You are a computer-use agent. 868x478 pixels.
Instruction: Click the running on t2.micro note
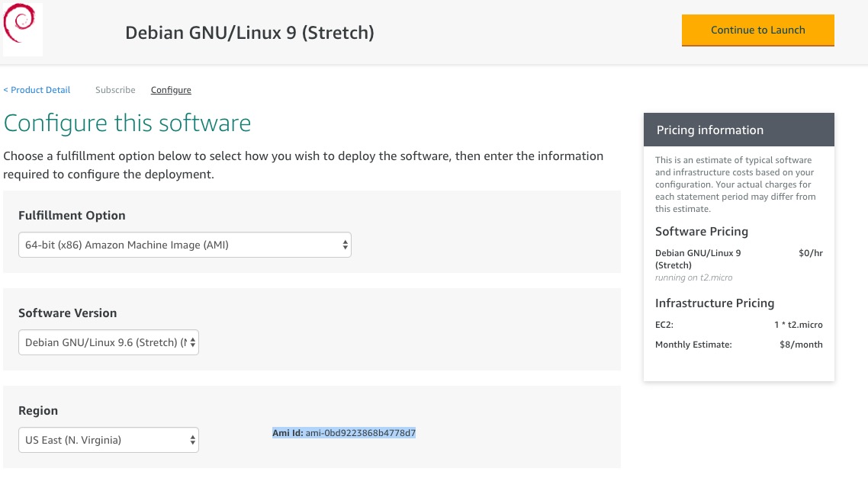point(693,277)
